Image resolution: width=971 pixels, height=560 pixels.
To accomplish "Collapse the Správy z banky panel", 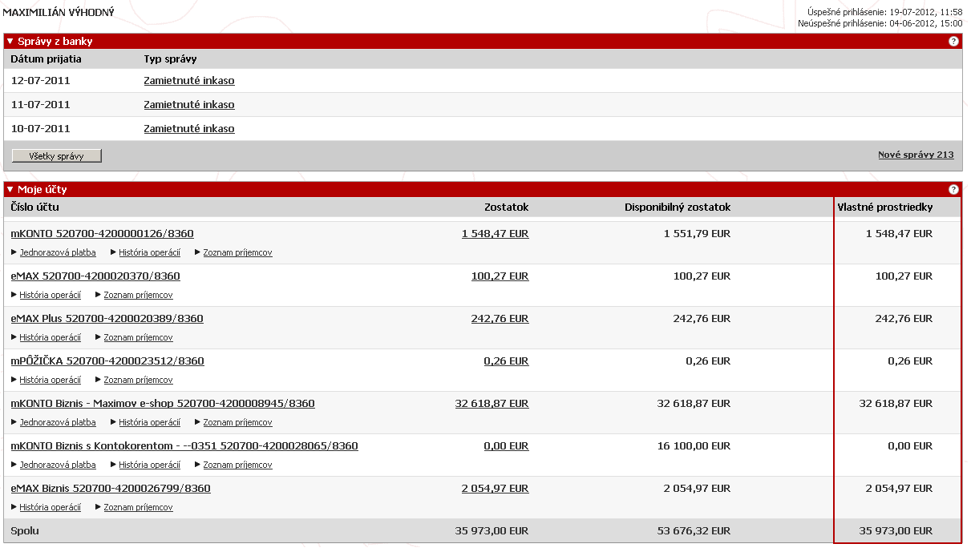I will 10,41.
